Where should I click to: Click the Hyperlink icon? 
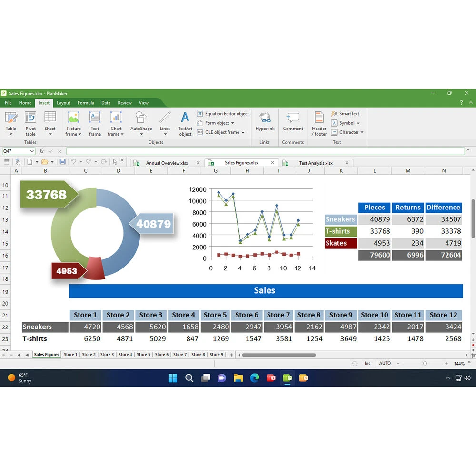click(265, 122)
